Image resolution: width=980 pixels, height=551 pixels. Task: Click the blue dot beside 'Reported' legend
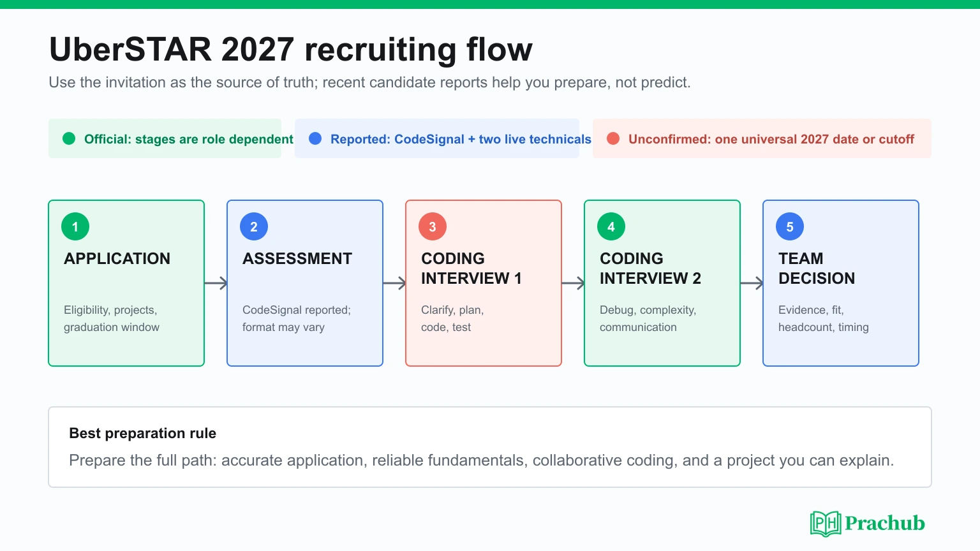click(x=315, y=138)
